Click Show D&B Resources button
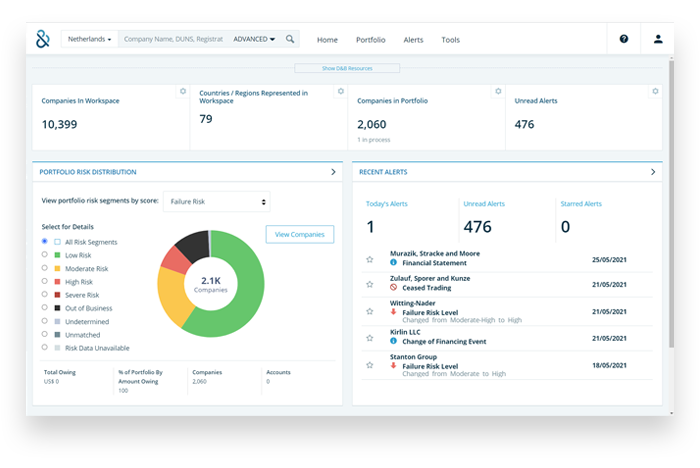The image size is (700, 468). 347,68
